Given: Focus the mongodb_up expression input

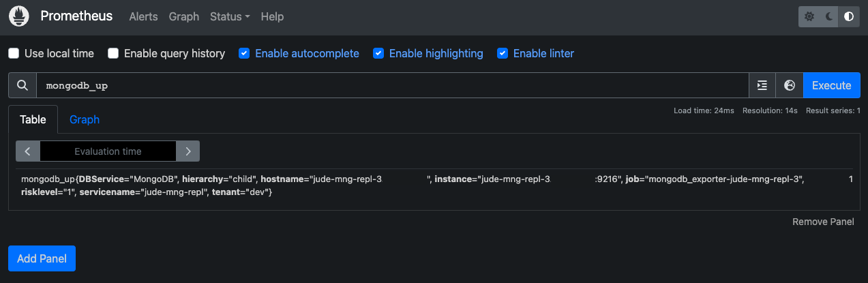Looking at the screenshot, I should click(392, 85).
